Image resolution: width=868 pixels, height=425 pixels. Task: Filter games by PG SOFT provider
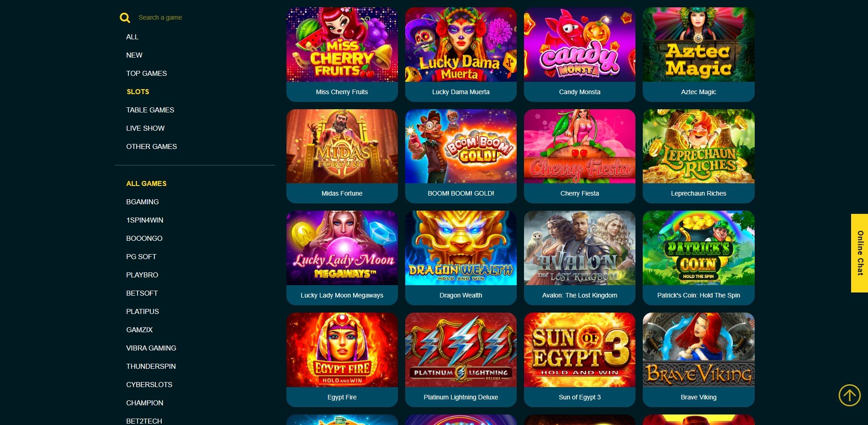(141, 257)
